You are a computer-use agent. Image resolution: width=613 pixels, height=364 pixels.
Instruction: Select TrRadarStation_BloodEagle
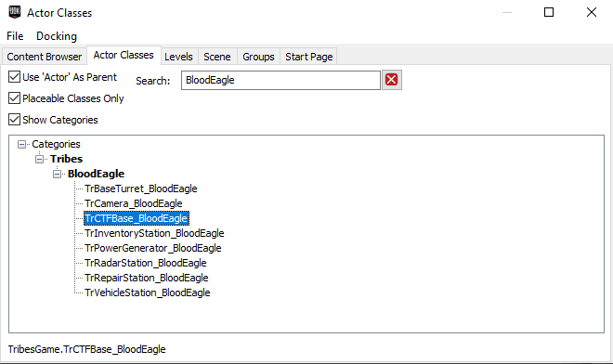pyautogui.click(x=146, y=263)
